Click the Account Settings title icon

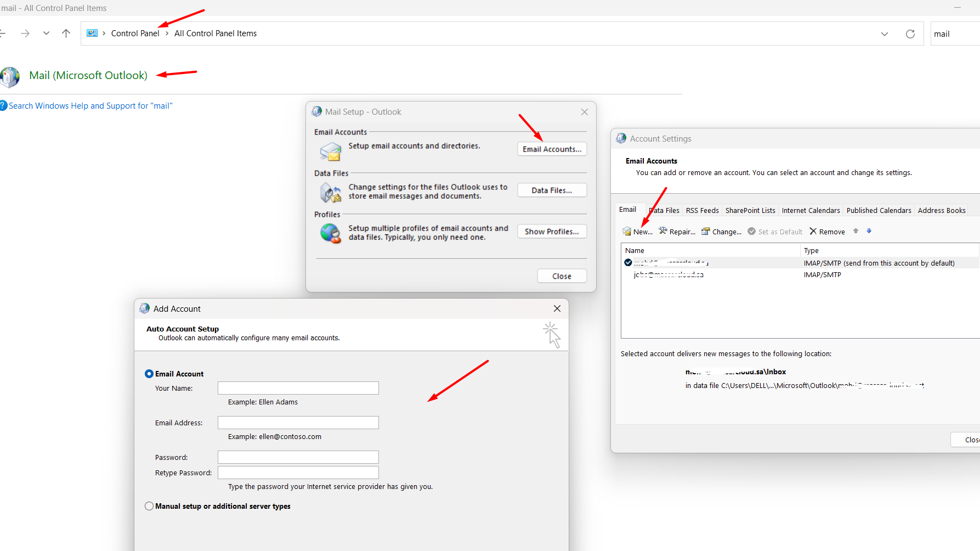(x=621, y=138)
